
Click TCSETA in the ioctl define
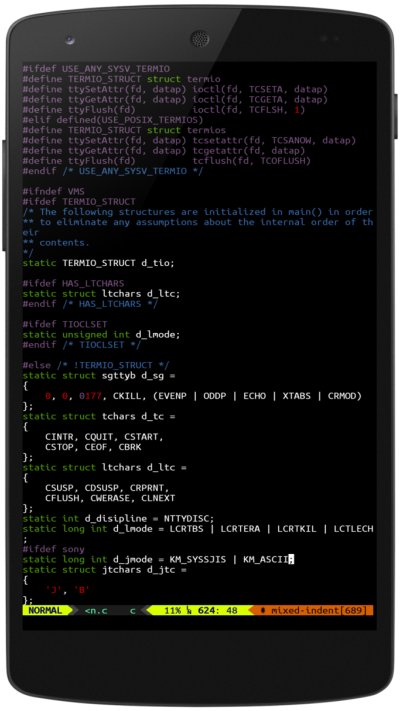(x=265, y=89)
